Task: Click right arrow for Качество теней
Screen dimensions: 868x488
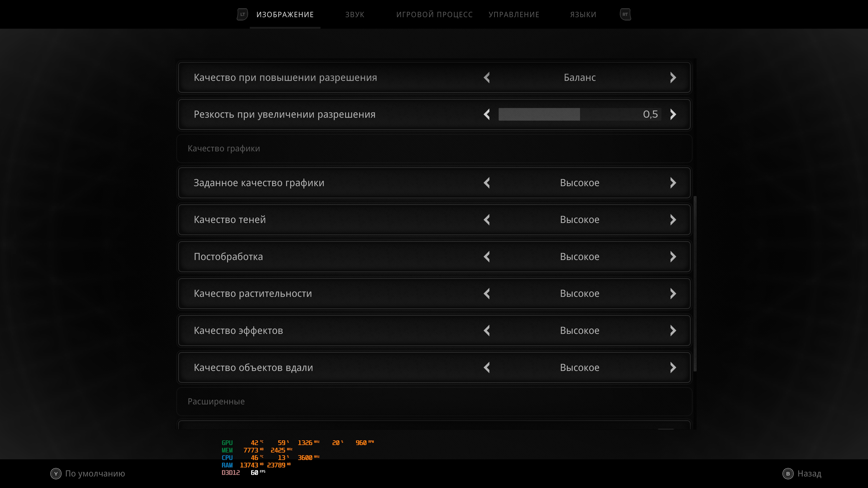Action: [x=673, y=220]
